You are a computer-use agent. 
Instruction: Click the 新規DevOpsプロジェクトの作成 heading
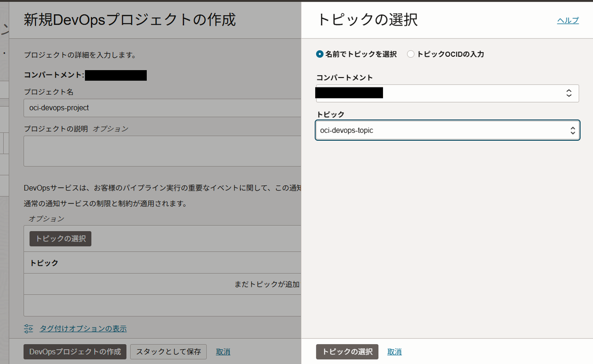pos(130,20)
